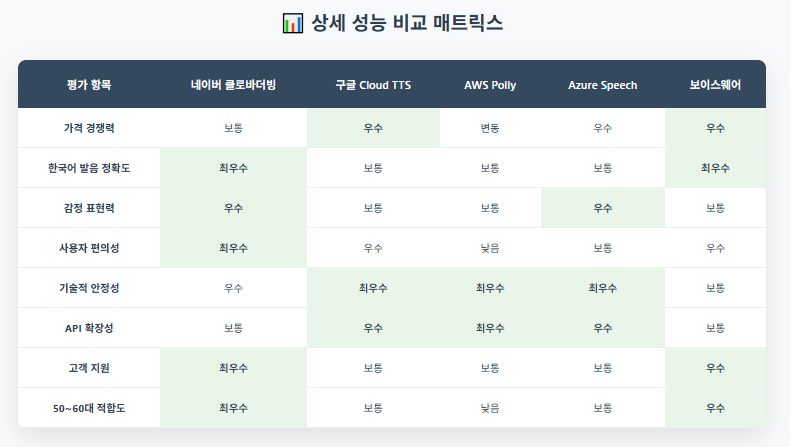Screen dimensions: 792x447
Task: Click 최우수 for 네이버 클로바더빙 사용자 편의성
Action: pyautogui.click(x=233, y=247)
